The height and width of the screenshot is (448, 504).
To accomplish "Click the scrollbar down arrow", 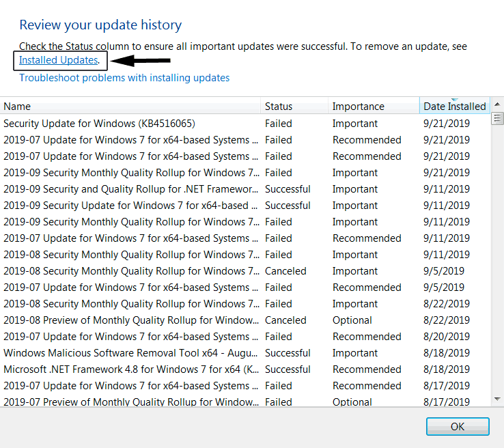I will (x=497, y=399).
